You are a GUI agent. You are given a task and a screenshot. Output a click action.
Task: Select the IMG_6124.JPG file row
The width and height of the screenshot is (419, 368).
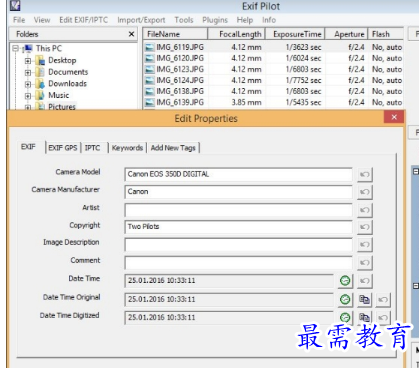click(273, 80)
